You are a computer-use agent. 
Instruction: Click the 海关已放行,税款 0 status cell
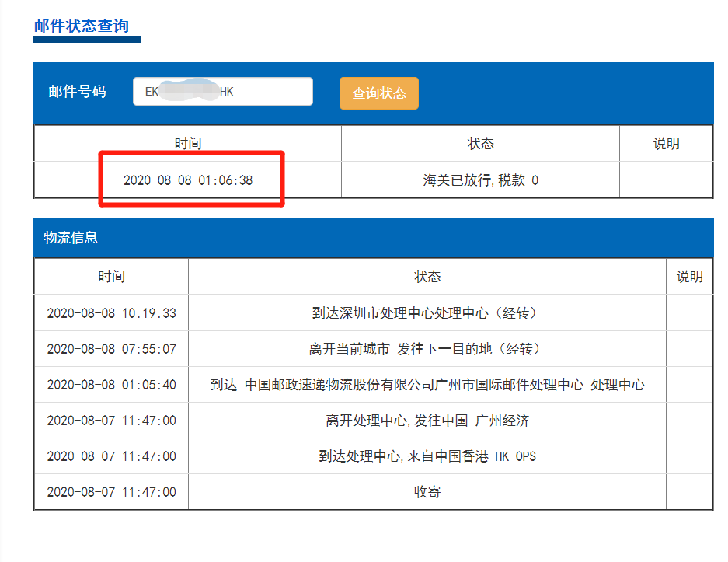pos(480,180)
